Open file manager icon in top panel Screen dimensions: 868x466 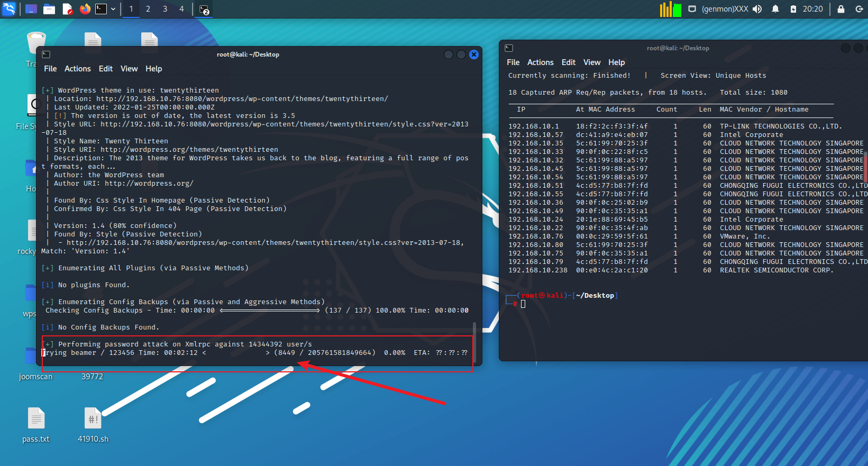click(49, 9)
